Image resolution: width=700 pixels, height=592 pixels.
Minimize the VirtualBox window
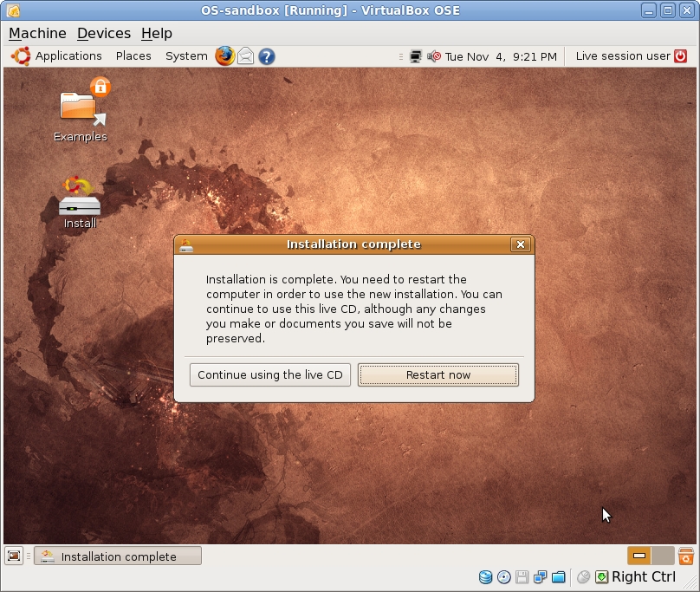649,10
